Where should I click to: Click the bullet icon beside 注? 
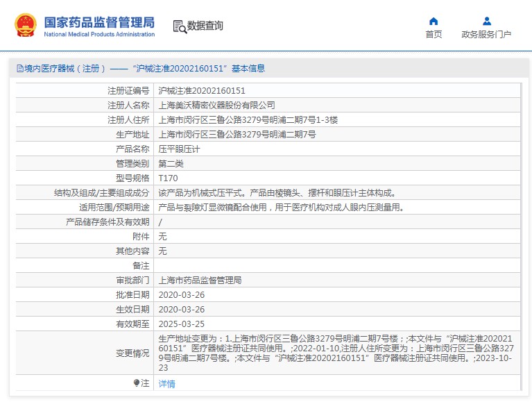pos(137,383)
